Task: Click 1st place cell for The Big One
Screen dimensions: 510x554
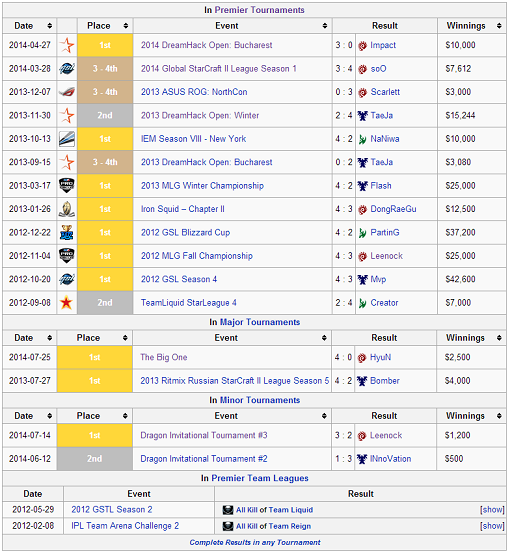Action: coord(95,357)
